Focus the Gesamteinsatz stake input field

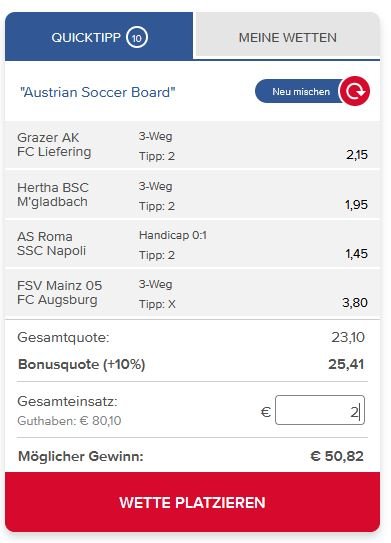(320, 410)
